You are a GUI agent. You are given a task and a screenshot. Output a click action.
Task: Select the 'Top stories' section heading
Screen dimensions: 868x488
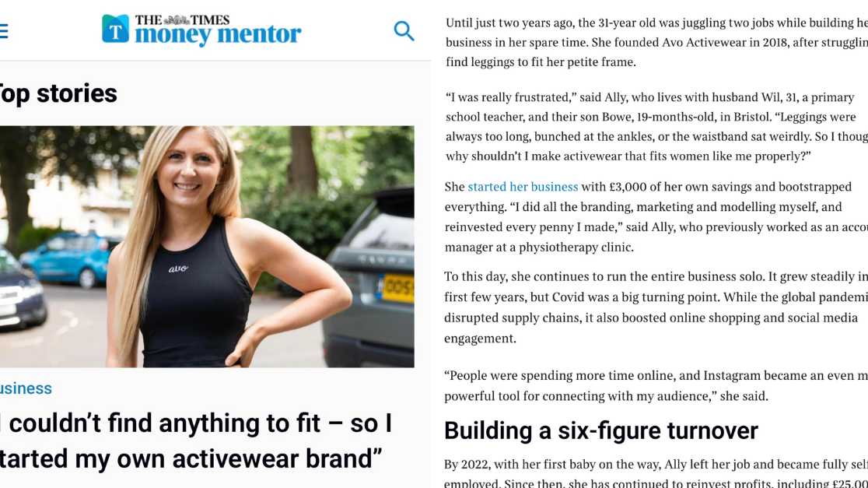click(57, 93)
